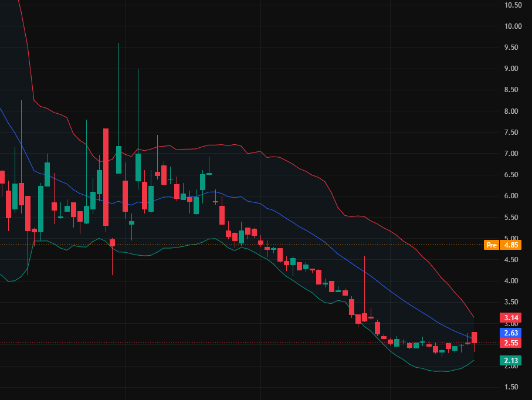This screenshot has height=400, width=532.
Task: Click the 7.50 price axis label
Action: coord(511,133)
